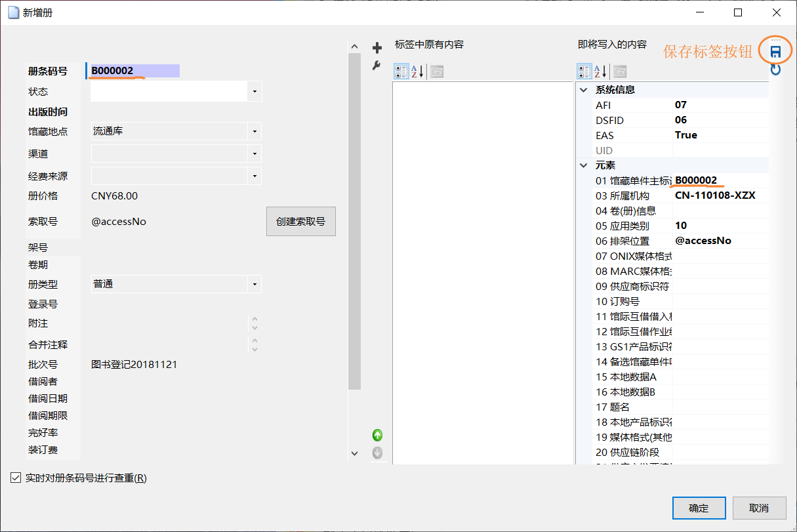Image resolution: width=797 pixels, height=532 pixels.
Task: Click Property Pages icon in 标签中原有内容 grid
Action: coord(437,72)
